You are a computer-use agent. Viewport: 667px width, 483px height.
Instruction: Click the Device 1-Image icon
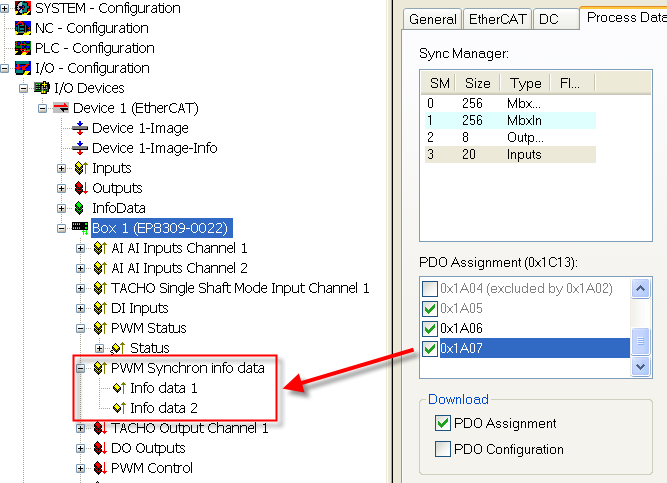[x=80, y=128]
